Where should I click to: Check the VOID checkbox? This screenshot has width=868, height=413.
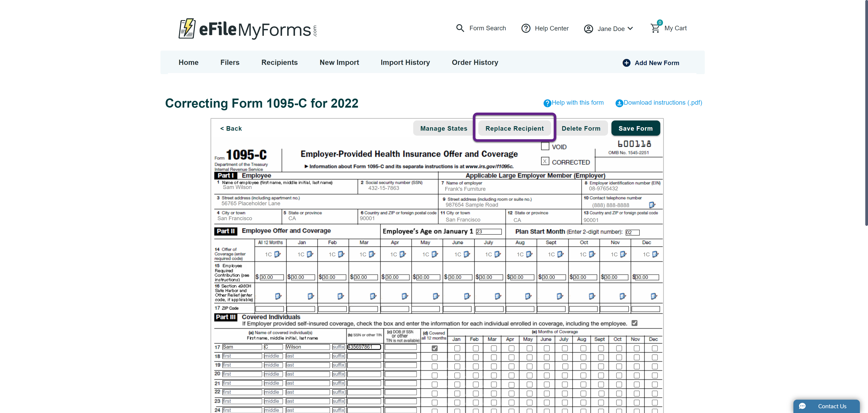(545, 146)
